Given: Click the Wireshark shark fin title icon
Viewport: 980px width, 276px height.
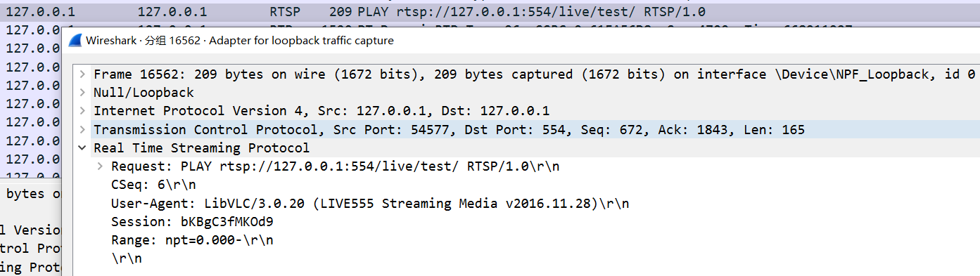Looking at the screenshot, I should tap(75, 41).
